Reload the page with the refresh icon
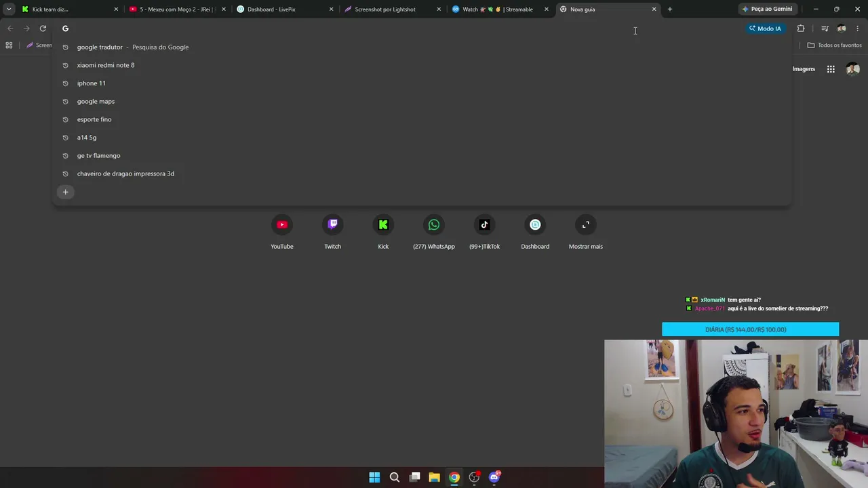Image resolution: width=868 pixels, height=488 pixels. (43, 28)
